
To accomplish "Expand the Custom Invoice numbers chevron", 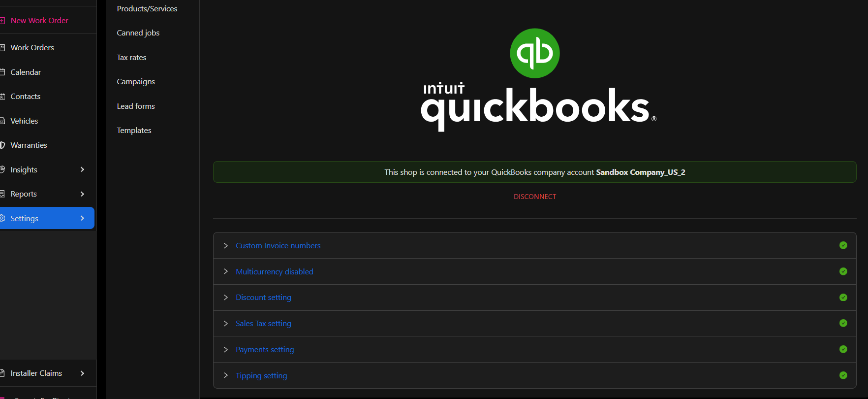I will tap(226, 245).
